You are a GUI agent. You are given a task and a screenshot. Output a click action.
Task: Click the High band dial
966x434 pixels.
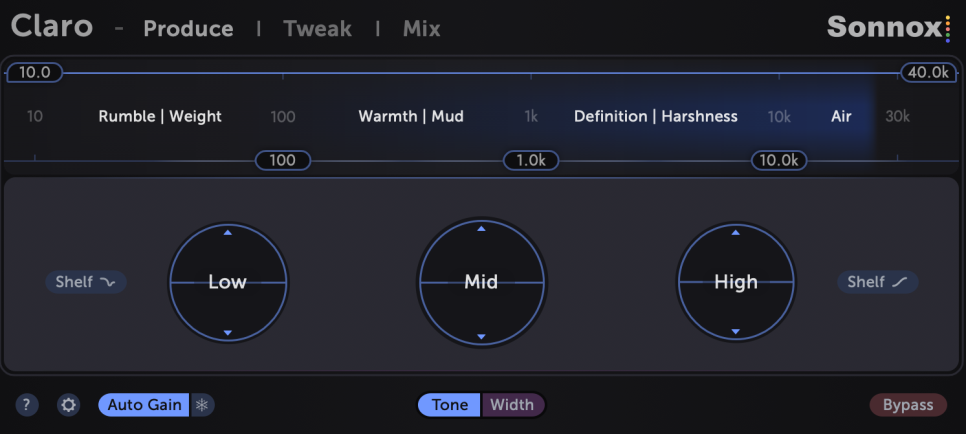pos(736,282)
